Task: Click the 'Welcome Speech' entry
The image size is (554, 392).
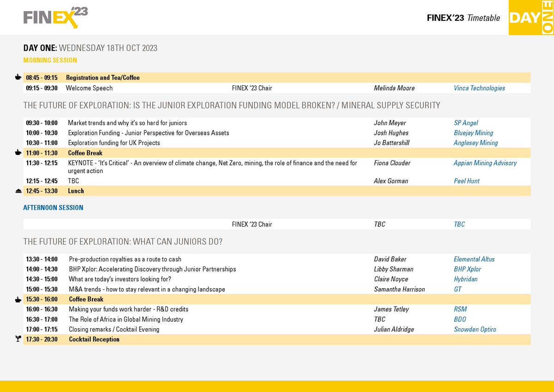Action: click(x=89, y=88)
